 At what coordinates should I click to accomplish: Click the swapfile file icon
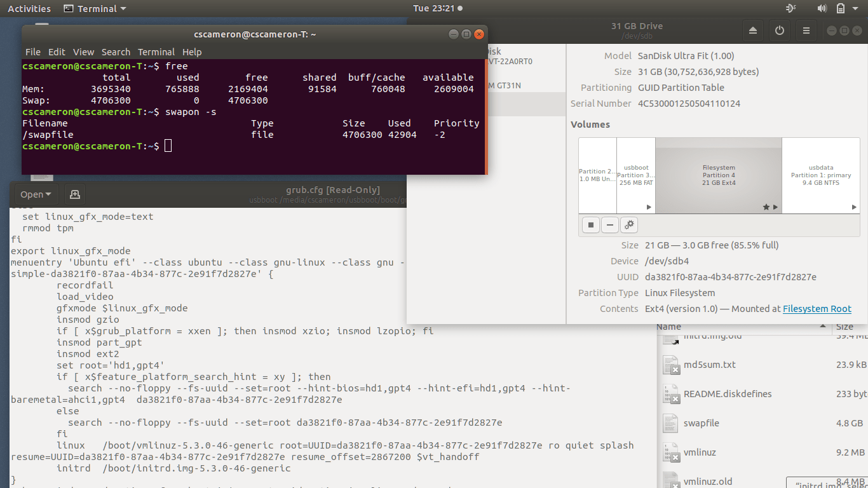(670, 423)
